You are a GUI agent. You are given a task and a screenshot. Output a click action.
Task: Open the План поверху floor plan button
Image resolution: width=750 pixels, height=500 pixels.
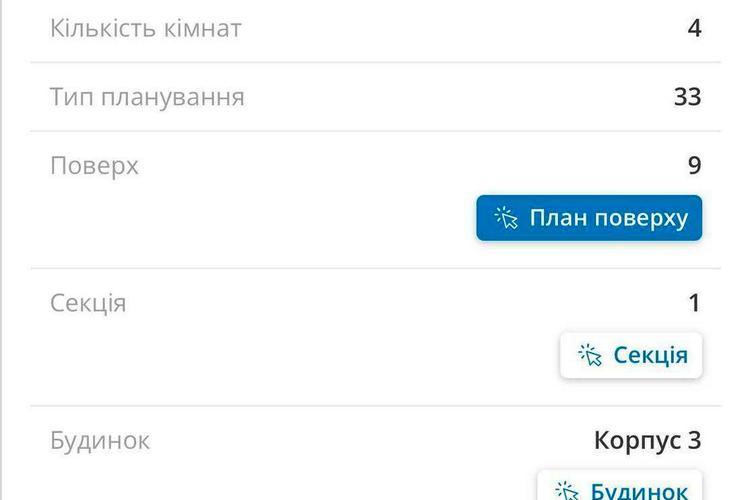[589, 218]
